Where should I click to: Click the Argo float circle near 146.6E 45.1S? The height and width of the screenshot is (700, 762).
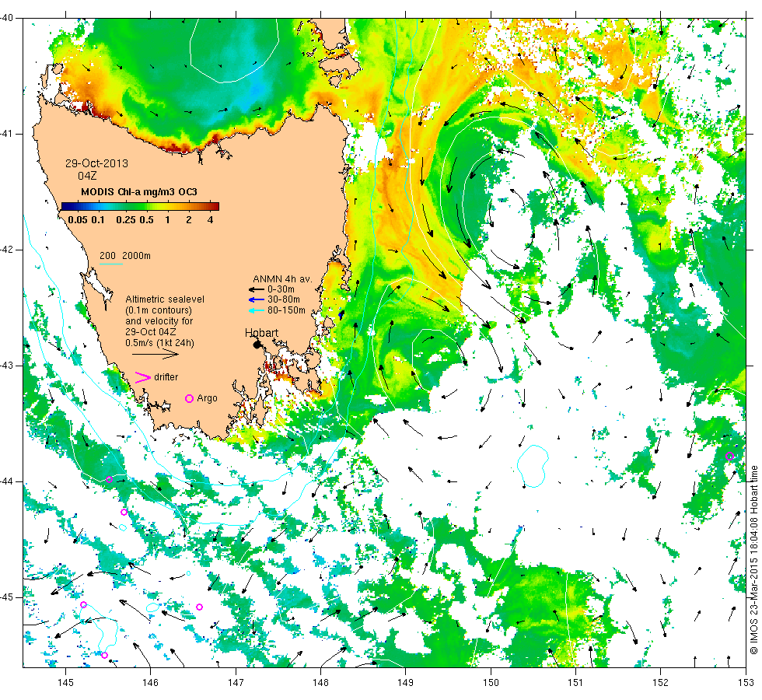pos(199,607)
